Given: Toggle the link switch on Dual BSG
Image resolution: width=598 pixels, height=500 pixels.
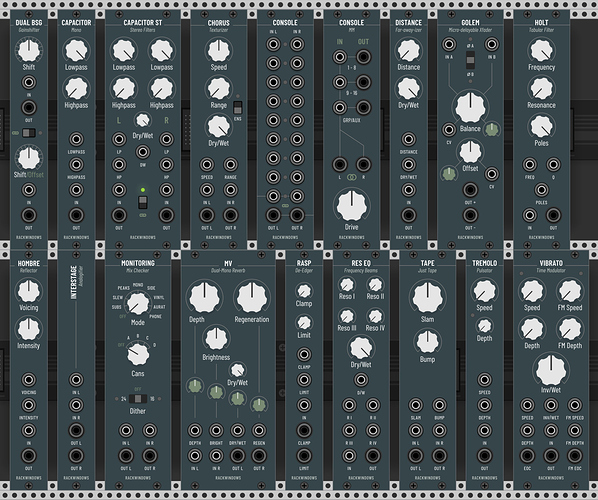Looking at the screenshot, I should pos(29,133).
